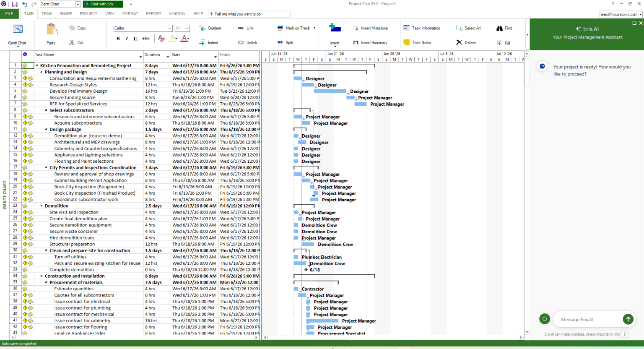Click the font color A swatch
This screenshot has width=644, height=349.
coord(184,39)
